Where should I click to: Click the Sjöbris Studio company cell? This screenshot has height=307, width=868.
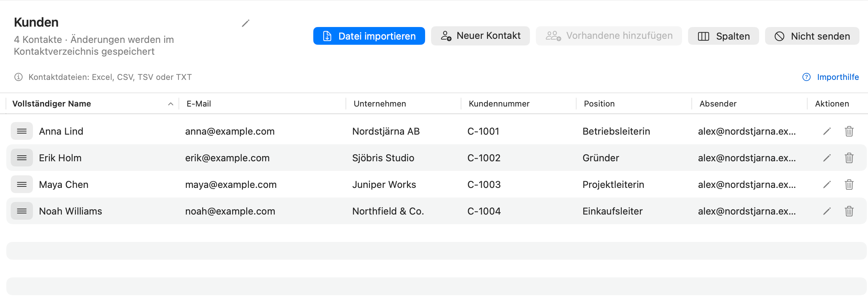click(383, 158)
